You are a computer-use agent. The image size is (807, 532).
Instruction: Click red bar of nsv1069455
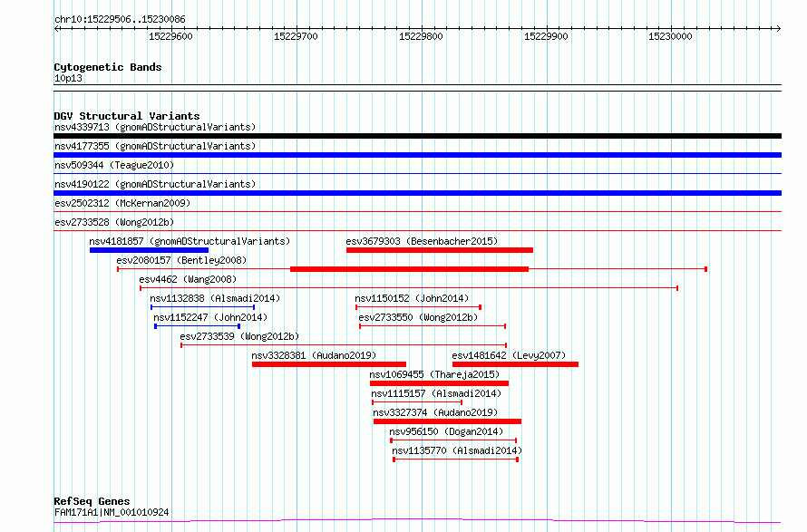pos(439,383)
